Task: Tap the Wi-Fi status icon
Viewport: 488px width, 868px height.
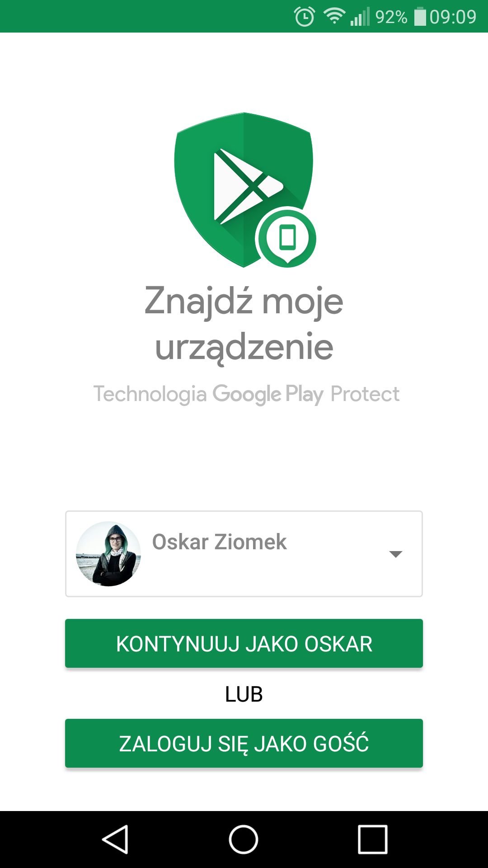Action: [x=334, y=17]
